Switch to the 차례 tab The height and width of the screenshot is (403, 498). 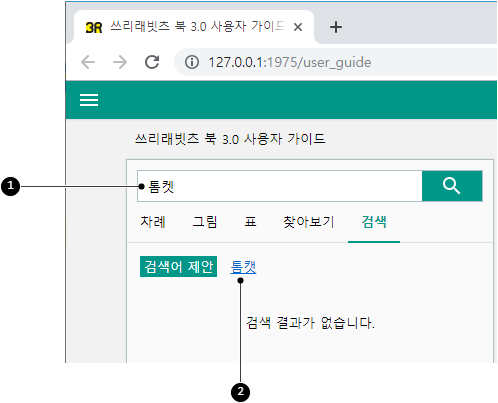[153, 222]
